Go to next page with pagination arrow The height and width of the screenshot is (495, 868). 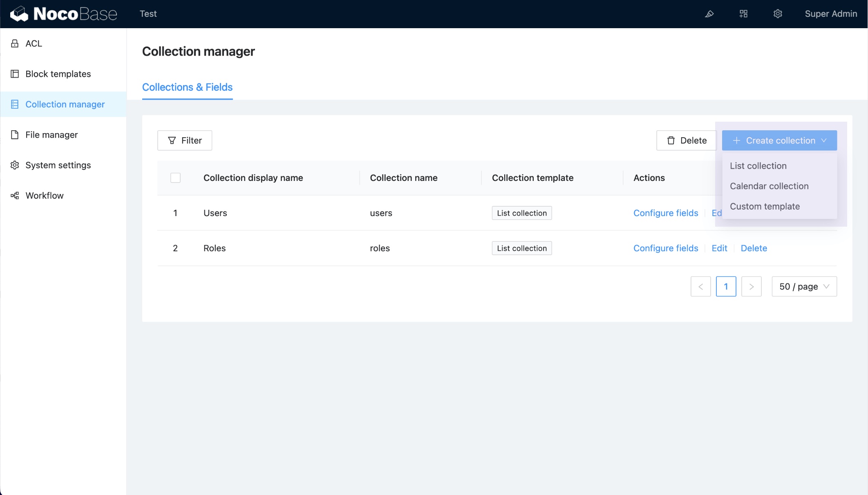[751, 286]
